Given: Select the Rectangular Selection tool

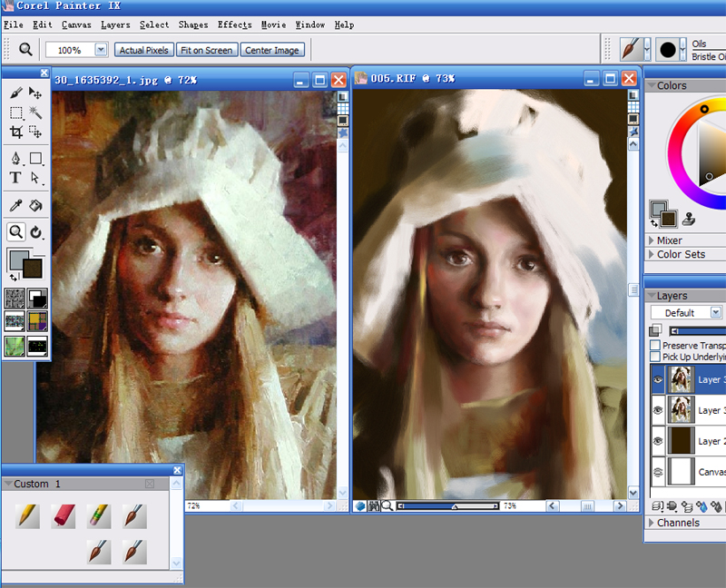Looking at the screenshot, I should tap(15, 113).
